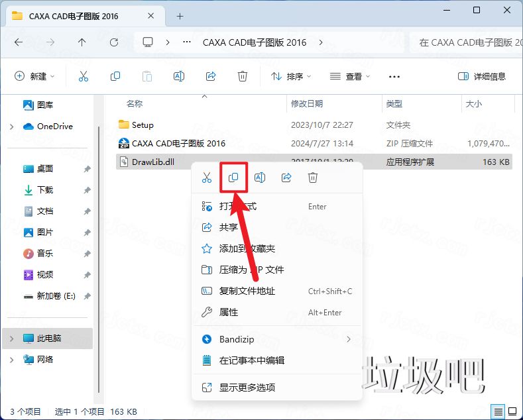The height and width of the screenshot is (420, 523).
Task: Open the 排序 sort dropdown
Action: click(291, 76)
